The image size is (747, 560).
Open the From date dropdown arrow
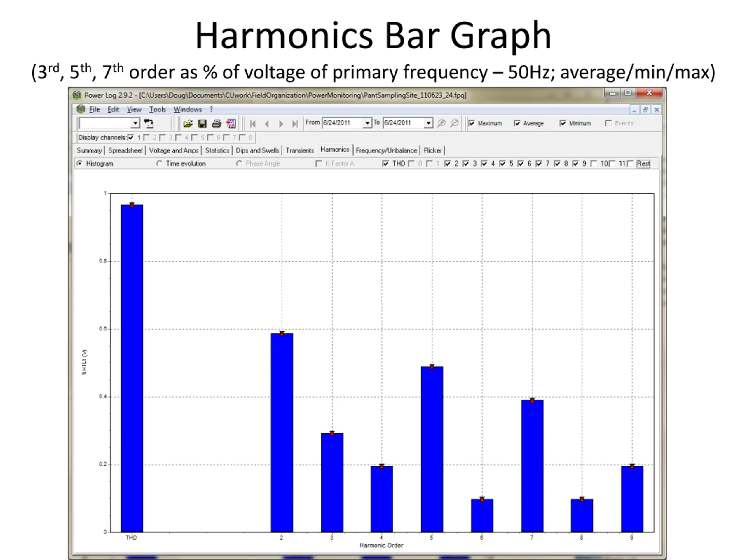click(367, 123)
